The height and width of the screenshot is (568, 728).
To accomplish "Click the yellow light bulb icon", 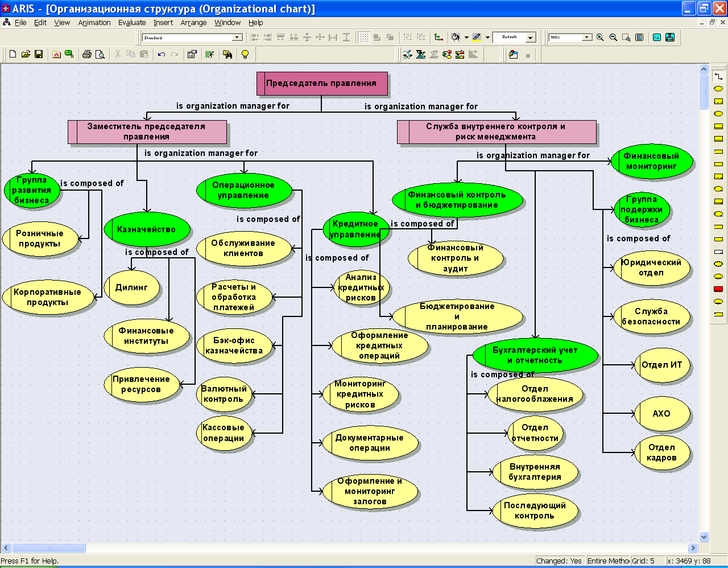I will point(245,54).
